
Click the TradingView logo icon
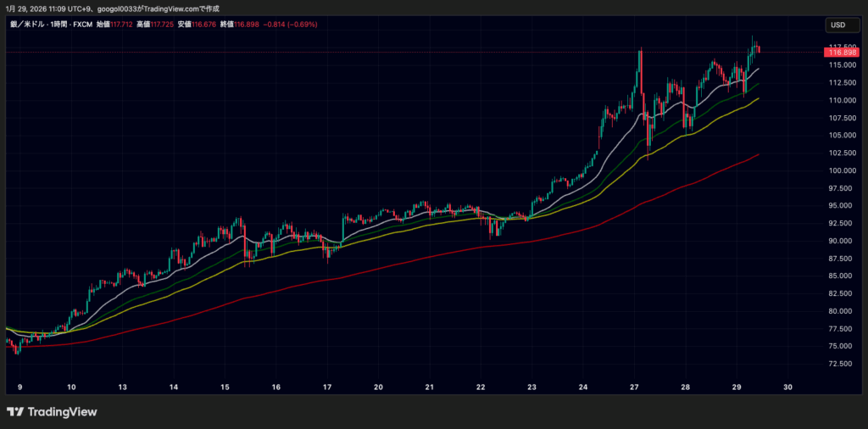pyautogui.click(x=14, y=412)
